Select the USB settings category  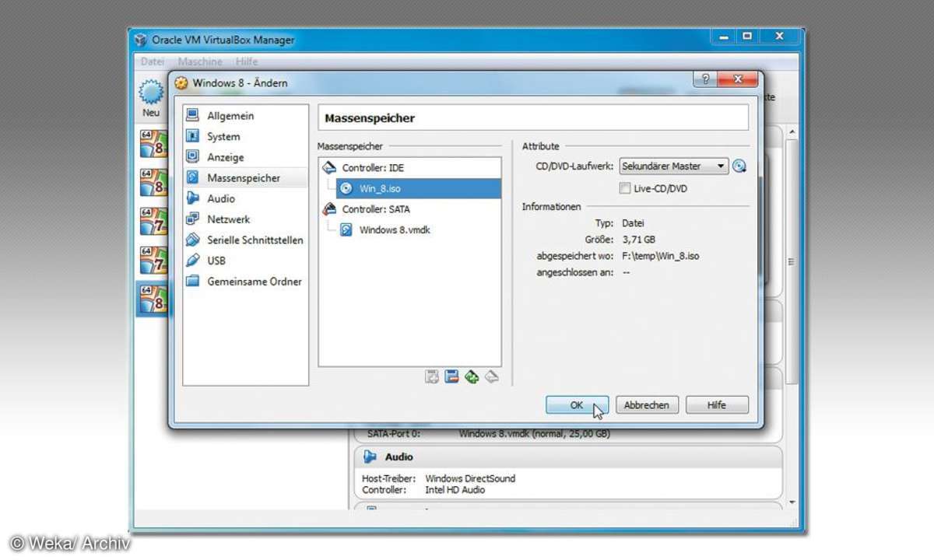216,261
